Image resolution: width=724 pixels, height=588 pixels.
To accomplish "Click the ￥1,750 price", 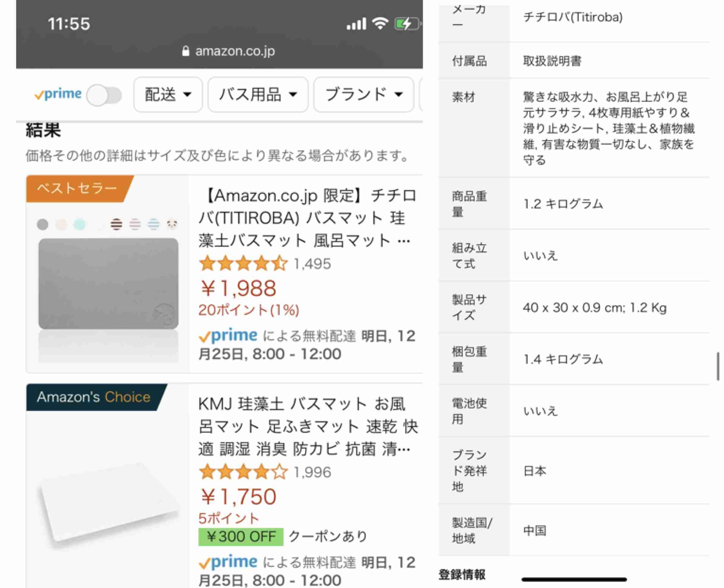I will 239,497.
